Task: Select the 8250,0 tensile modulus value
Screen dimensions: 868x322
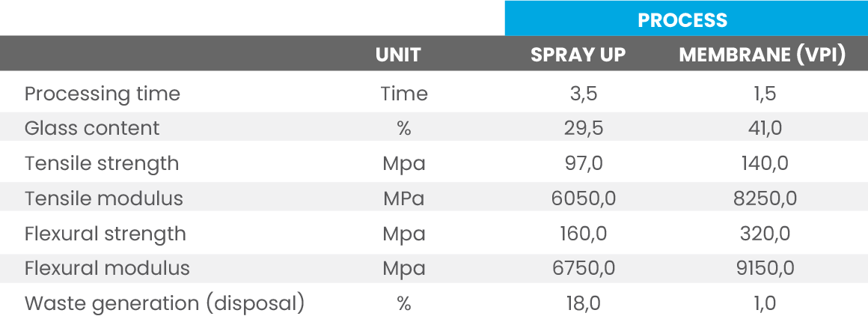Action: (765, 198)
